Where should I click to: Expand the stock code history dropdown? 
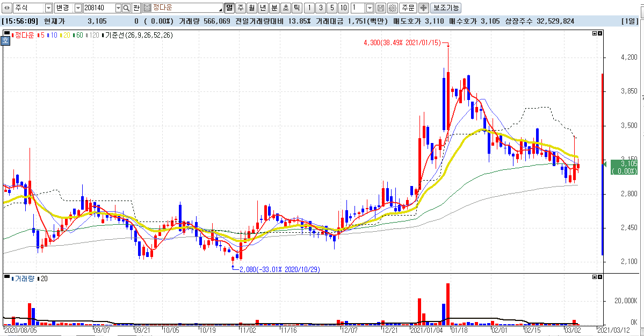pyautogui.click(x=118, y=8)
